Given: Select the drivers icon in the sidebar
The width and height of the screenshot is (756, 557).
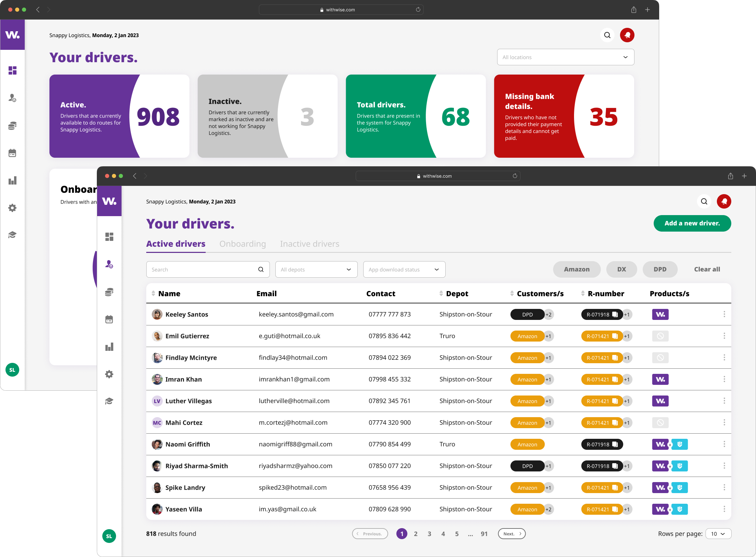Looking at the screenshot, I should pyautogui.click(x=109, y=264).
